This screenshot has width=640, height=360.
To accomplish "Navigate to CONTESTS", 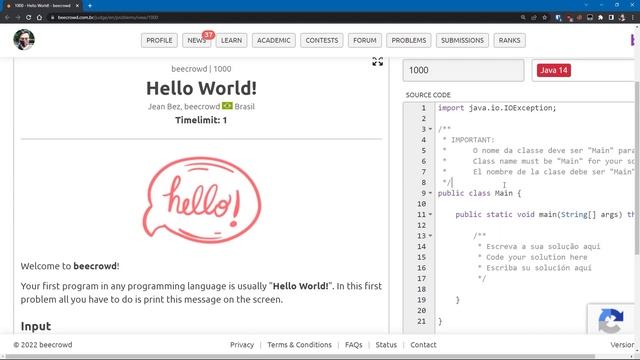I will 322,40.
